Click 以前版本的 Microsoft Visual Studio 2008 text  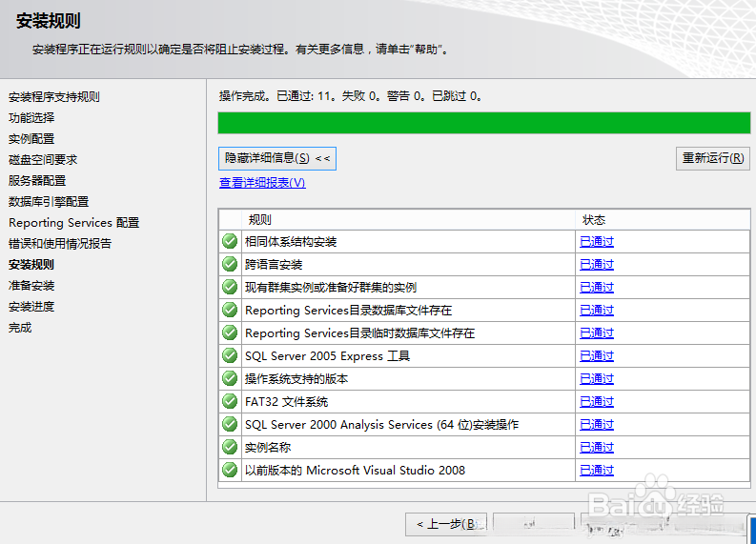coord(355,470)
